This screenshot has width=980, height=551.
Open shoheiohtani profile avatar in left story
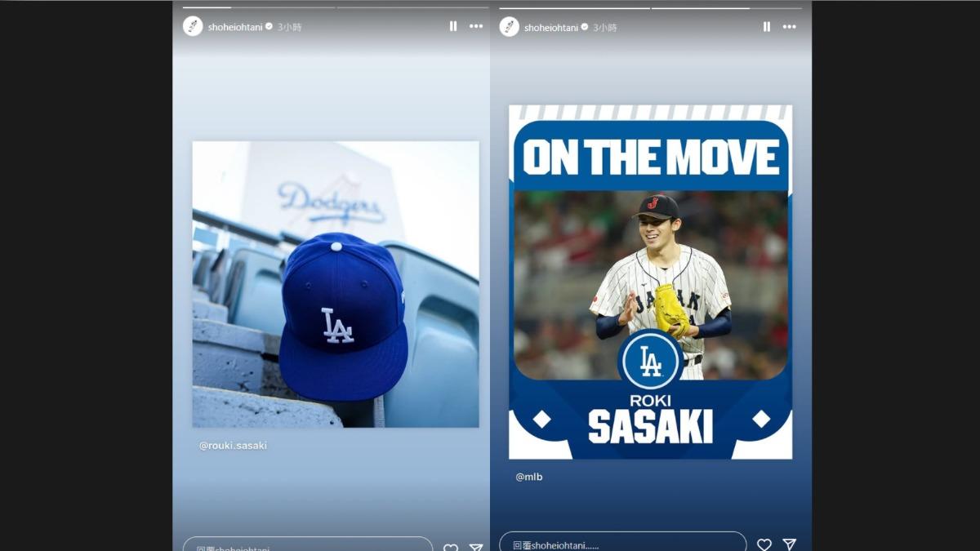(193, 26)
